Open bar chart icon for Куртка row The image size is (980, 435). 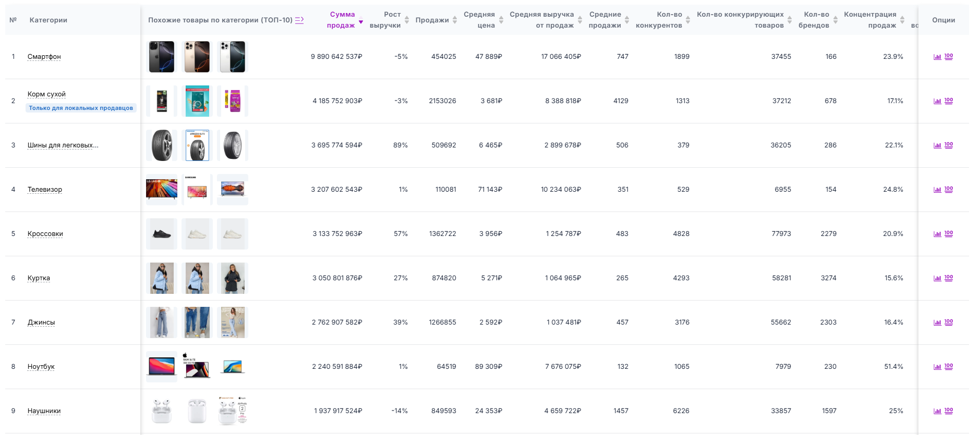(937, 278)
